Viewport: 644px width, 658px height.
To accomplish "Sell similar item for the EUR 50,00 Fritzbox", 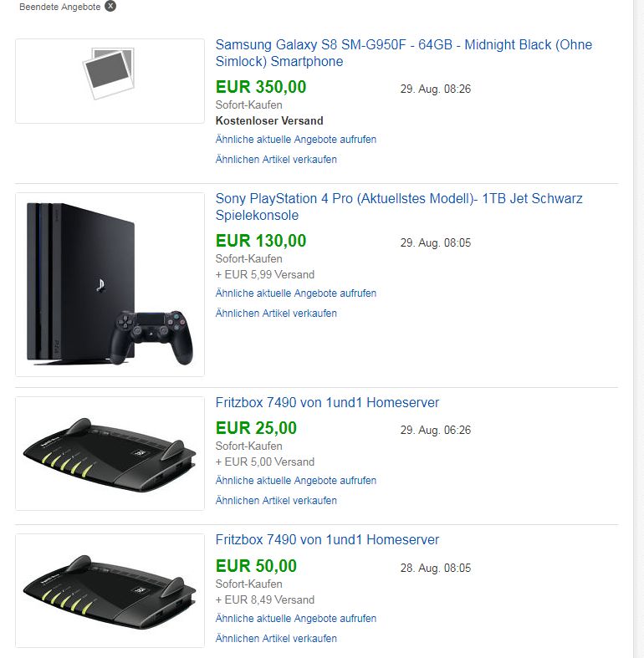I will pos(276,639).
